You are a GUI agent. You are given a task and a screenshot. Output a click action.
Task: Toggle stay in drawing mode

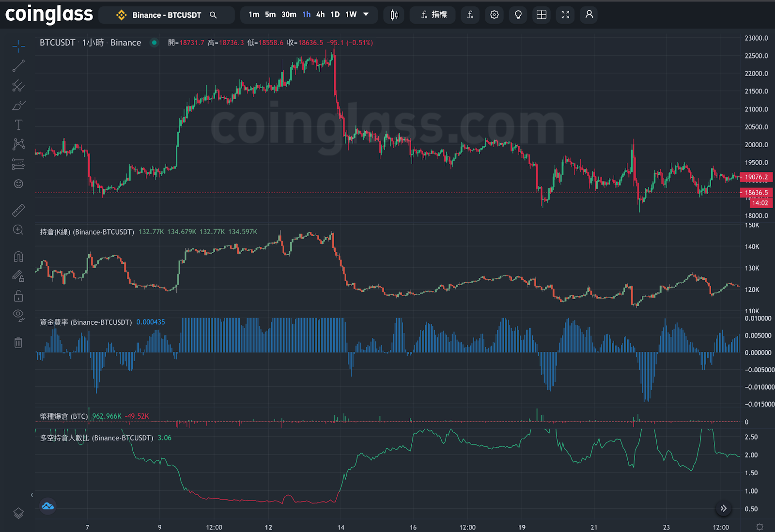[18, 276]
